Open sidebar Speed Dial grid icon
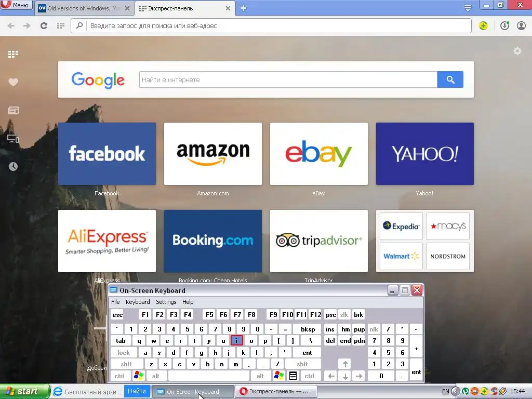The height and width of the screenshot is (399, 532). tap(13, 54)
